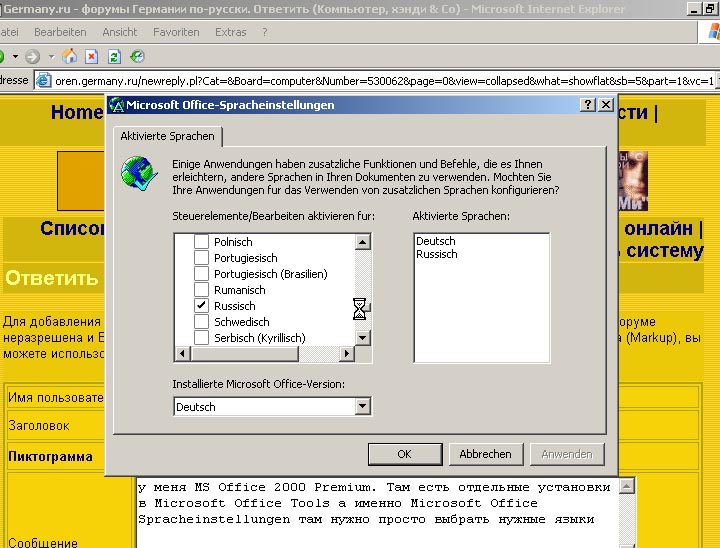Click the Refresh page icon
Viewport: 720px width, 548px height.
(114, 56)
